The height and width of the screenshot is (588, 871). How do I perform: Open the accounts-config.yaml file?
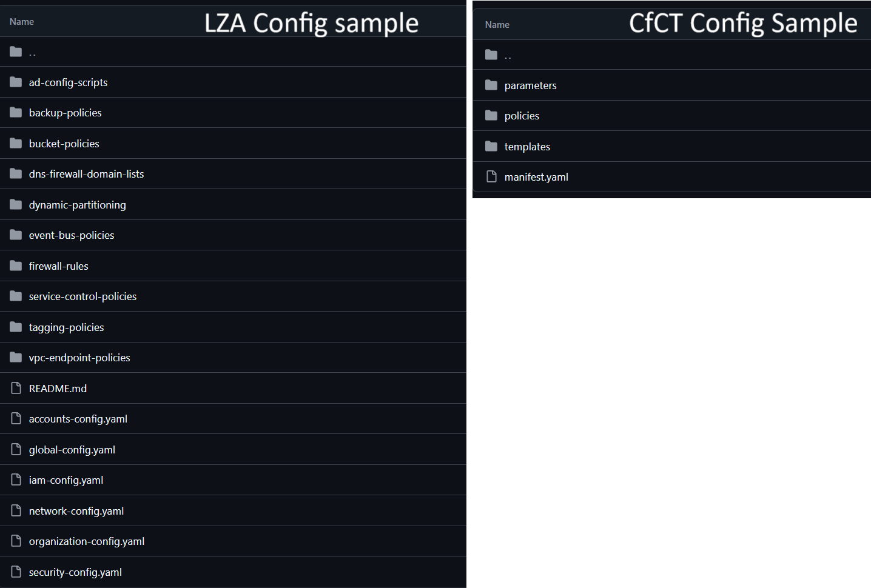coord(78,419)
